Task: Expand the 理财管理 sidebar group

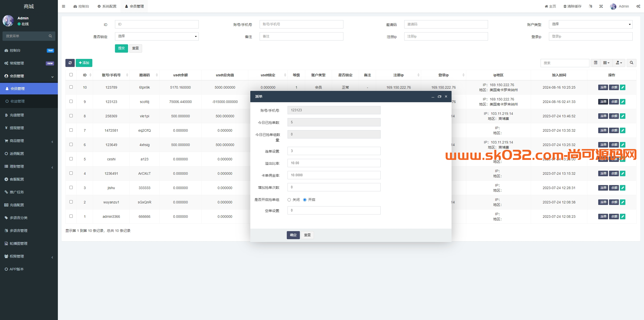Action: click(29, 166)
